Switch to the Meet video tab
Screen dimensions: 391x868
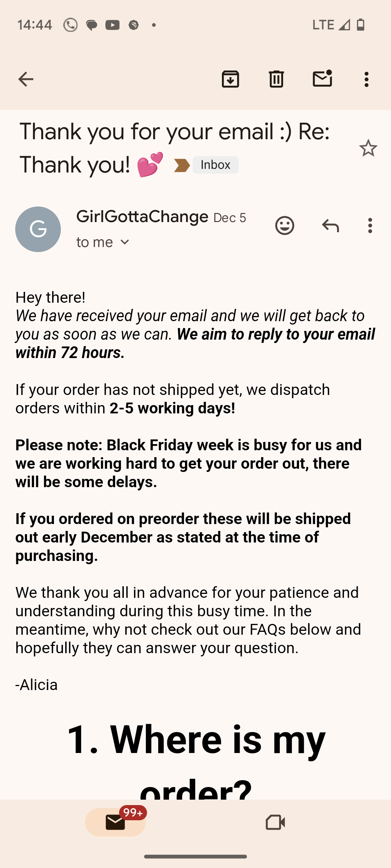(x=275, y=822)
